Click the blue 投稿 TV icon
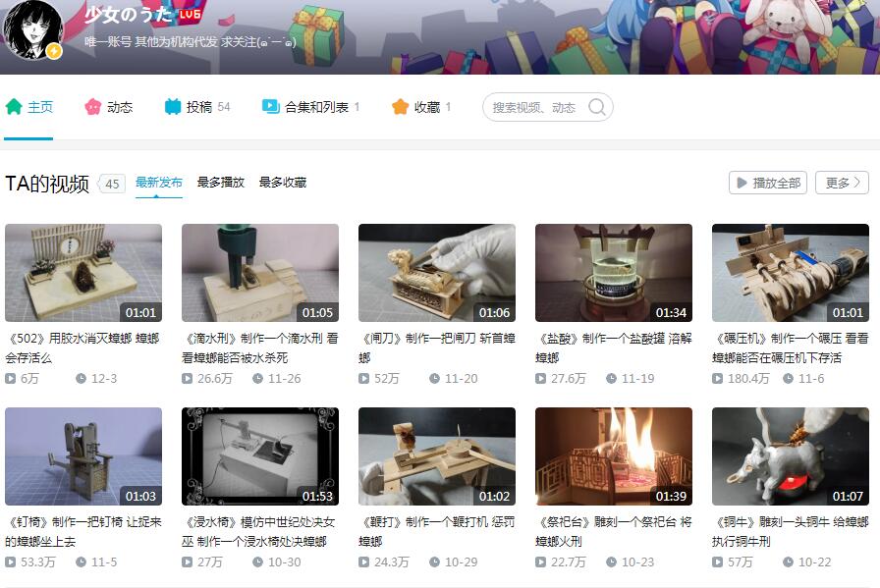This screenshot has width=880, height=588. pos(173,107)
